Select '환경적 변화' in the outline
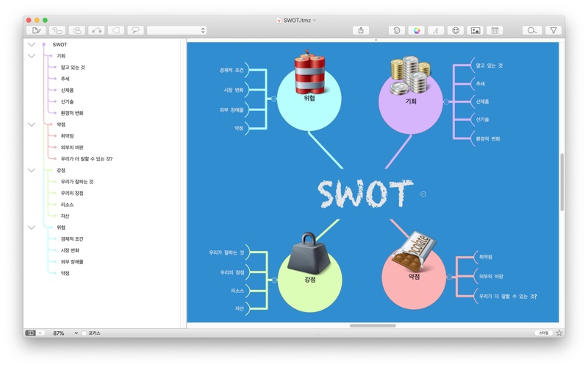 (x=72, y=113)
